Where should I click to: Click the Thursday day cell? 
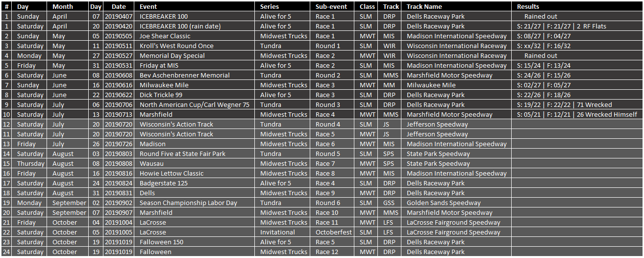(x=30, y=163)
